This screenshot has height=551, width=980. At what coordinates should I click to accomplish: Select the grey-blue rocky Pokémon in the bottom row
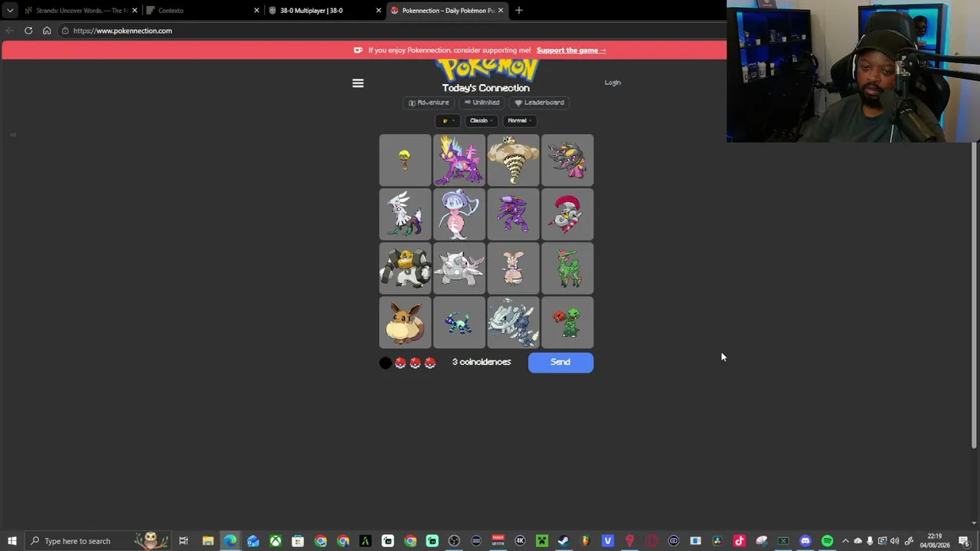pyautogui.click(x=513, y=322)
